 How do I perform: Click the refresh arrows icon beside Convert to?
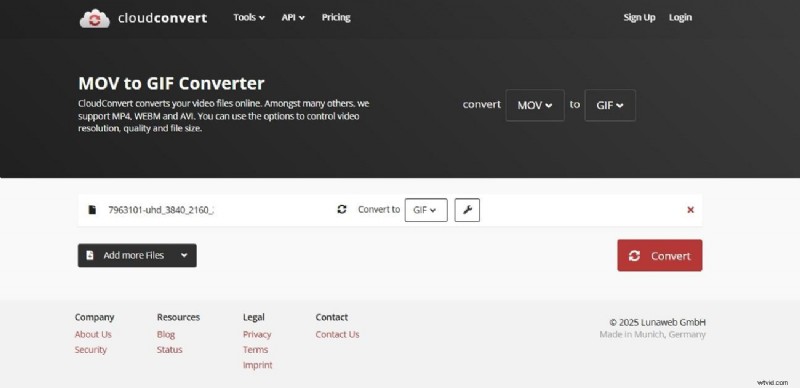point(342,209)
